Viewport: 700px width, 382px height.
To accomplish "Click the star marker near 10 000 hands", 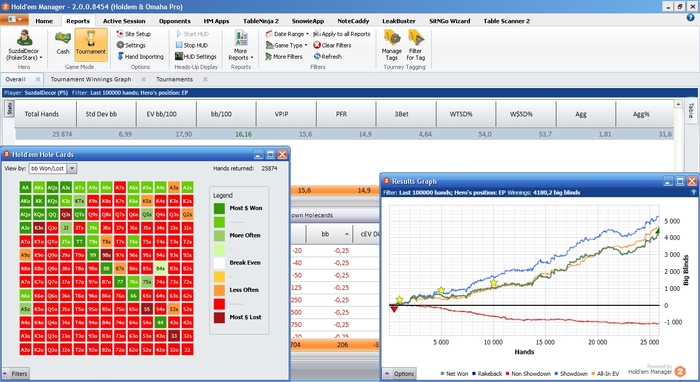I will [493, 283].
